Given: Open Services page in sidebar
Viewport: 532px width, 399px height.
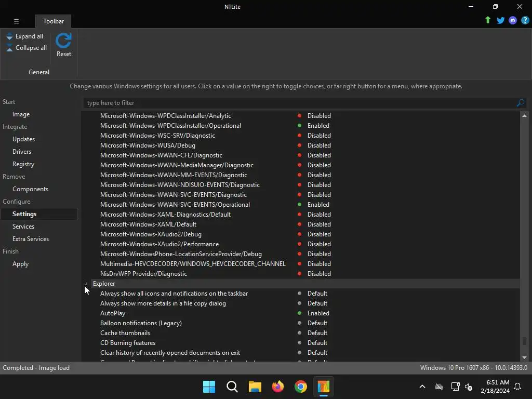Looking at the screenshot, I should (23, 227).
